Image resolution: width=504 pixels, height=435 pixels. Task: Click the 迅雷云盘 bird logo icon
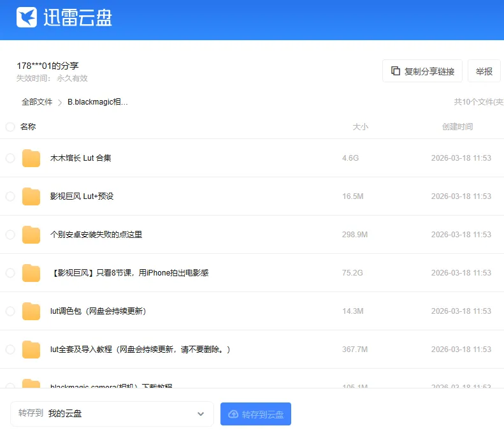(x=27, y=17)
